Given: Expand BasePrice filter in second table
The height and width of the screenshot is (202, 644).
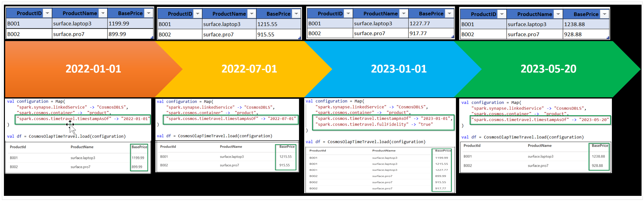Looking at the screenshot, I should coord(296,13).
